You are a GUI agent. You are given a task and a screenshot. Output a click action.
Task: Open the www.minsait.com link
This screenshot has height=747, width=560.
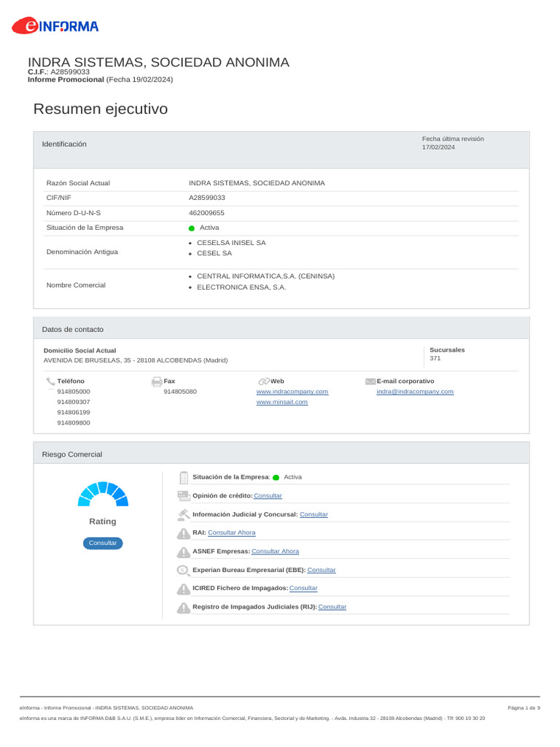coord(282,402)
